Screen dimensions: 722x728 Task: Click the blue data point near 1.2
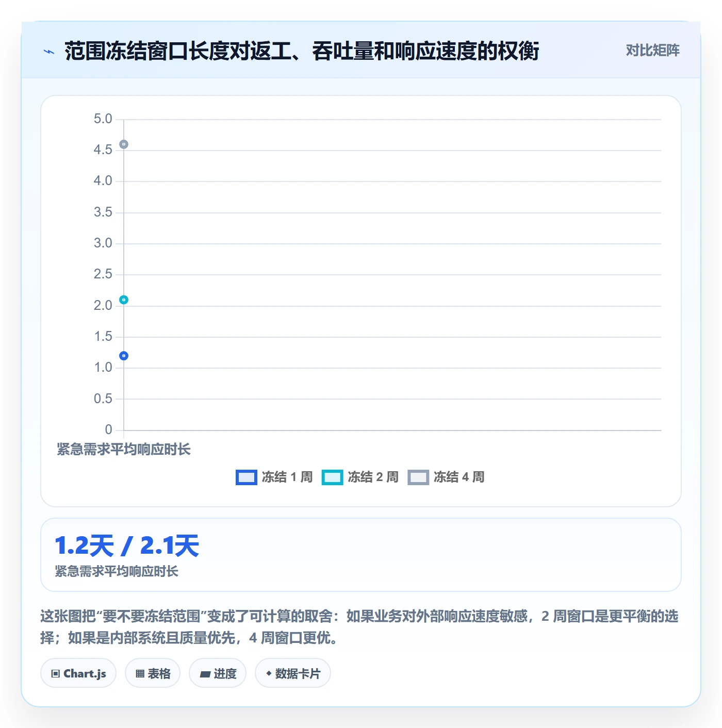[x=124, y=356]
